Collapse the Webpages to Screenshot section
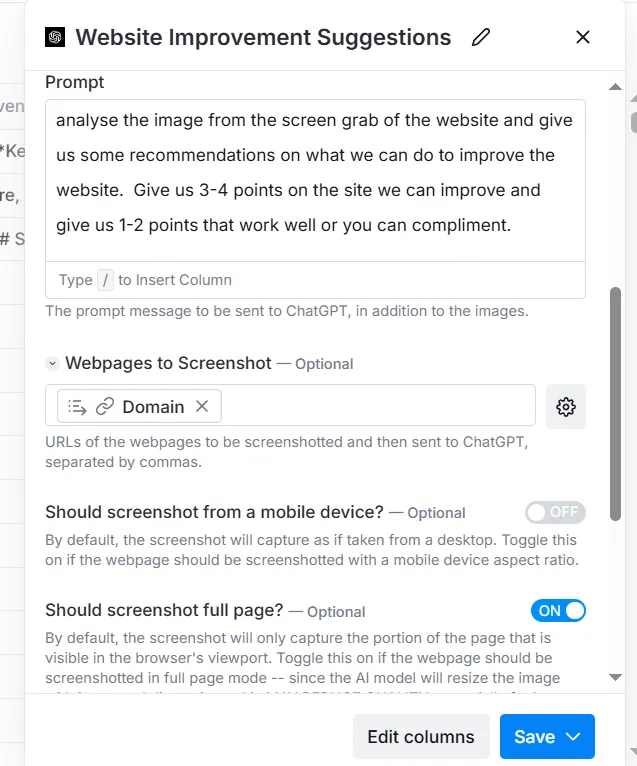Screen dimensions: 637x766 [52, 363]
